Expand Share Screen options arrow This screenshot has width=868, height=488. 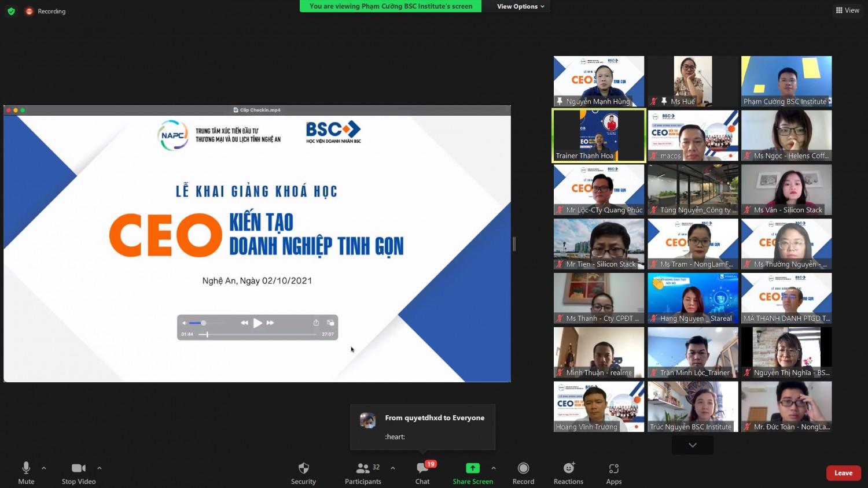tap(494, 468)
